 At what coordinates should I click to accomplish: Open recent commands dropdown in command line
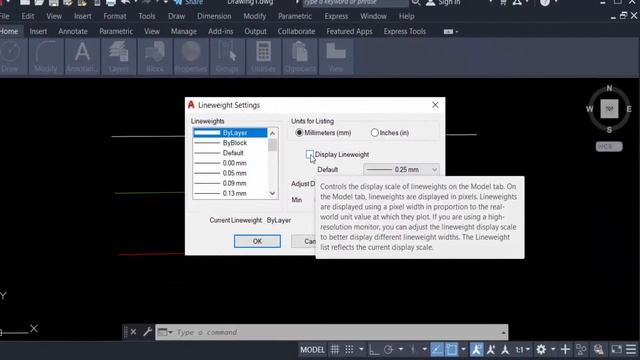[x=165, y=332]
